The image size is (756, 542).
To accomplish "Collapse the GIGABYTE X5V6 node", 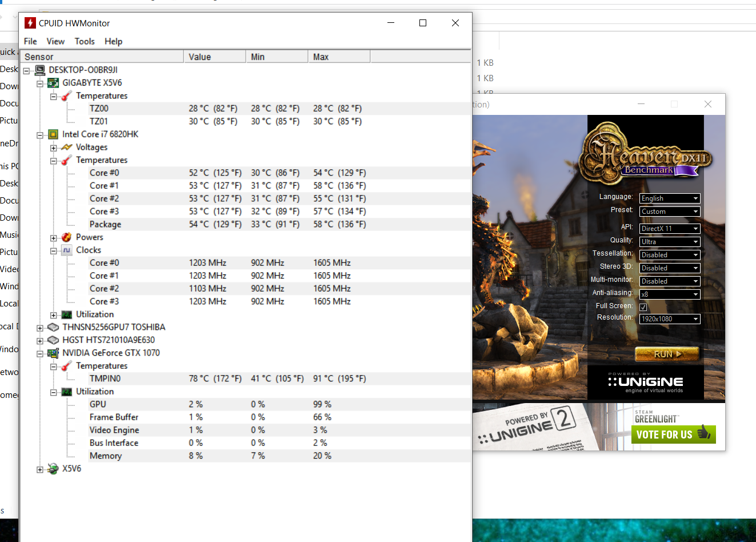I will click(40, 84).
